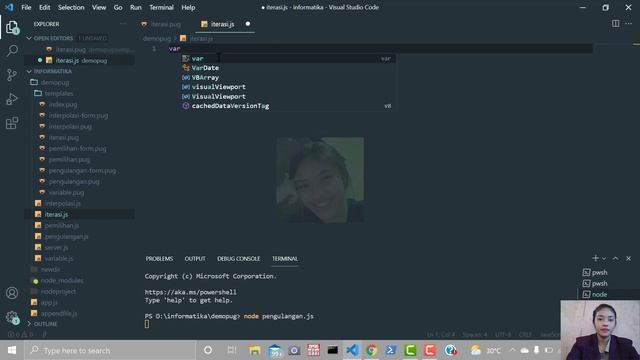This screenshot has height=360, width=640.
Task: Click the demopug breadcrumb segment
Action: click(157, 38)
